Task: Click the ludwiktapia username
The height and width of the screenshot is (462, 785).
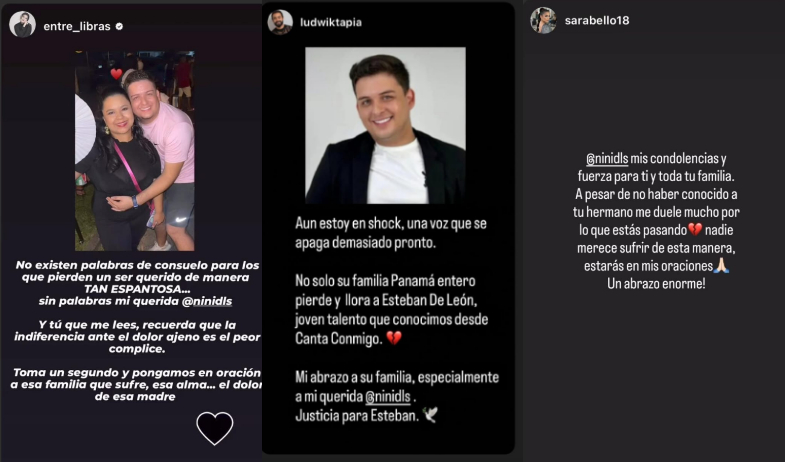Action: coord(330,22)
